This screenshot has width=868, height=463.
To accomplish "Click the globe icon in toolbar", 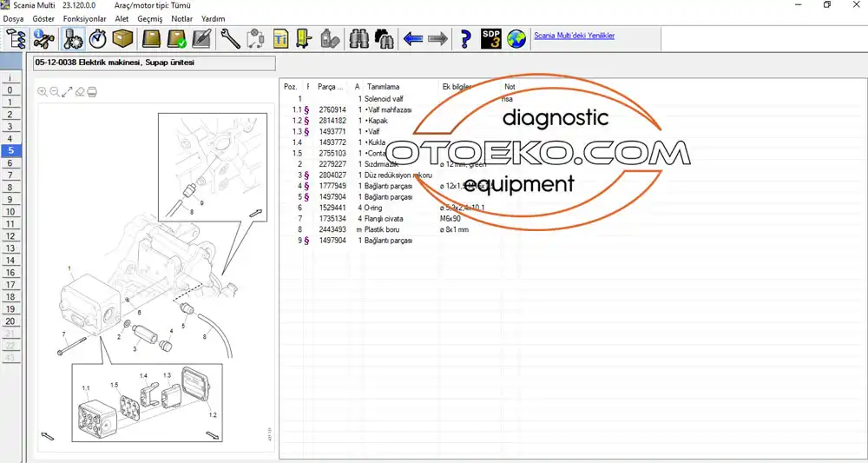I will pos(516,38).
